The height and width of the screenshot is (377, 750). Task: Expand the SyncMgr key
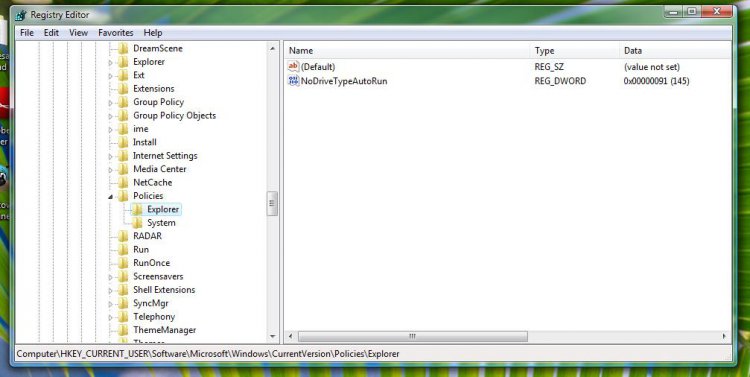[110, 303]
